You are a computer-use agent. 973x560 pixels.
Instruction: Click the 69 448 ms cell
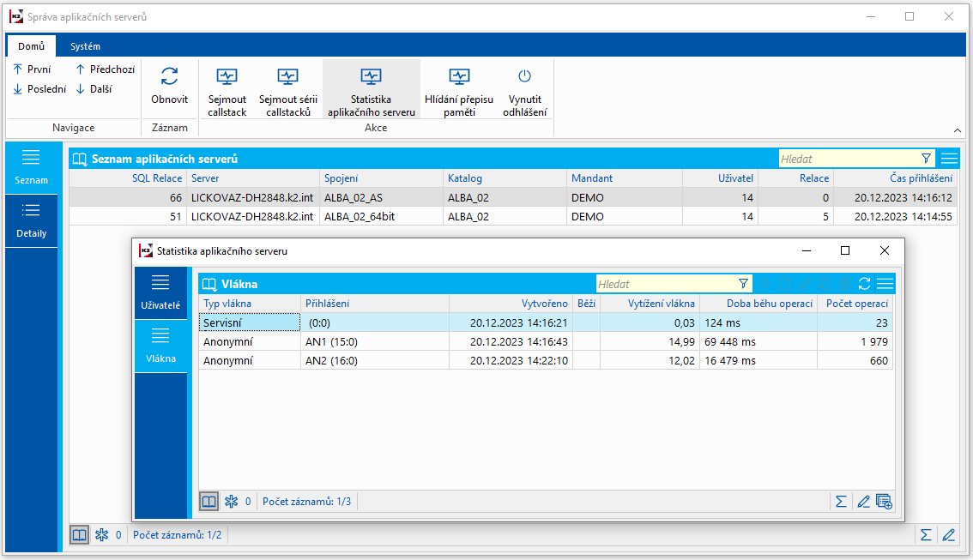click(758, 341)
